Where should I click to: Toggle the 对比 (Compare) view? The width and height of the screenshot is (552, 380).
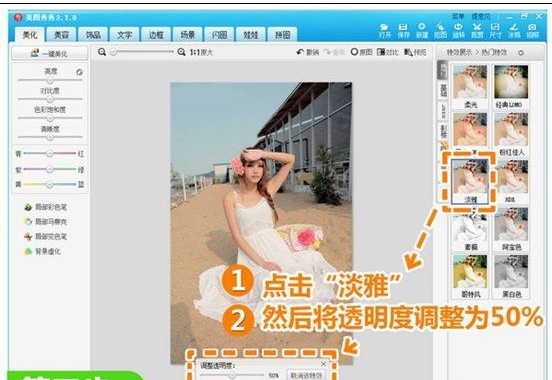click(x=388, y=52)
